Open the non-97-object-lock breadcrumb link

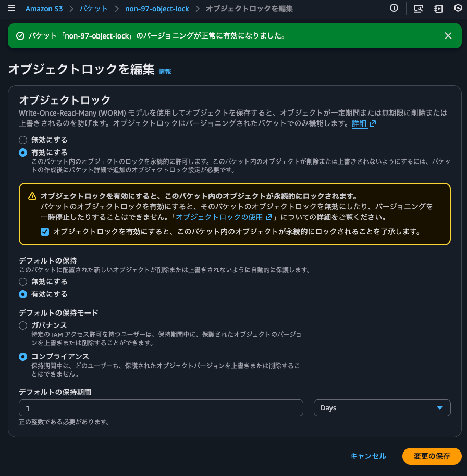tap(157, 8)
